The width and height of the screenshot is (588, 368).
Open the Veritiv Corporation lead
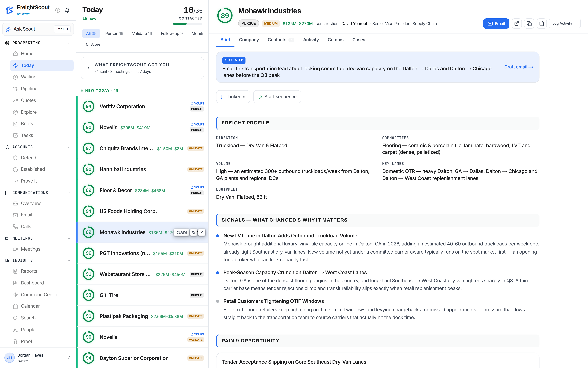143,106
